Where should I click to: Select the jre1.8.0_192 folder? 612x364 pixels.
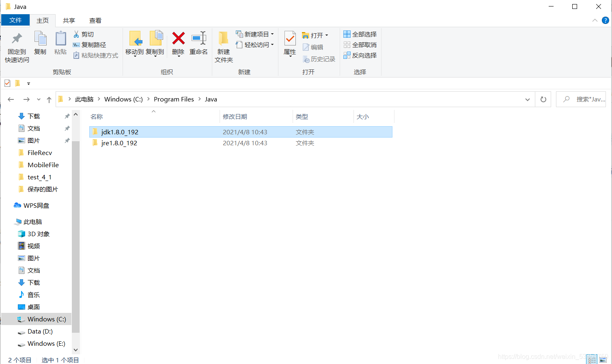(241, 143)
